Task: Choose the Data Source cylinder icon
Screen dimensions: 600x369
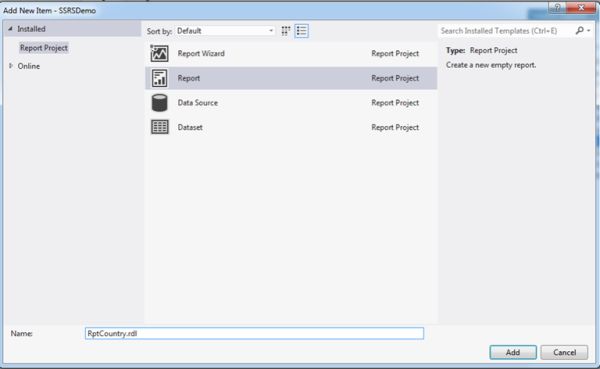Action: [159, 103]
